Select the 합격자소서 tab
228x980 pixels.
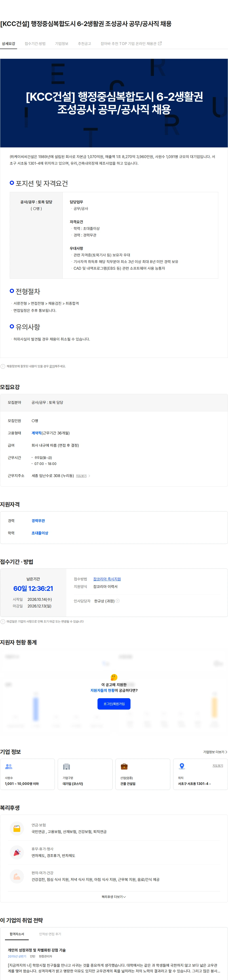[x=17, y=934]
